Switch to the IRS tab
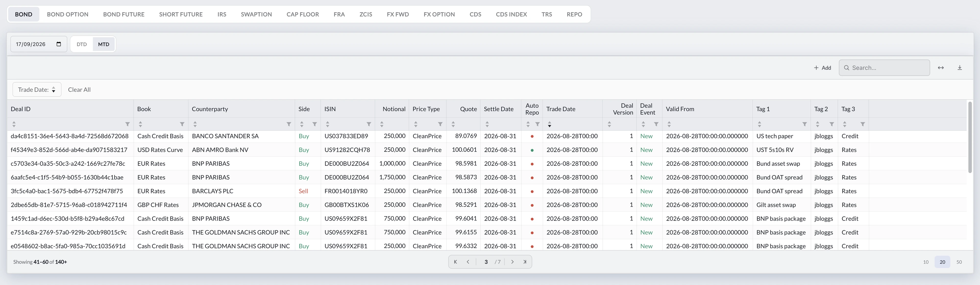This screenshot has height=285, width=980. 222,14
